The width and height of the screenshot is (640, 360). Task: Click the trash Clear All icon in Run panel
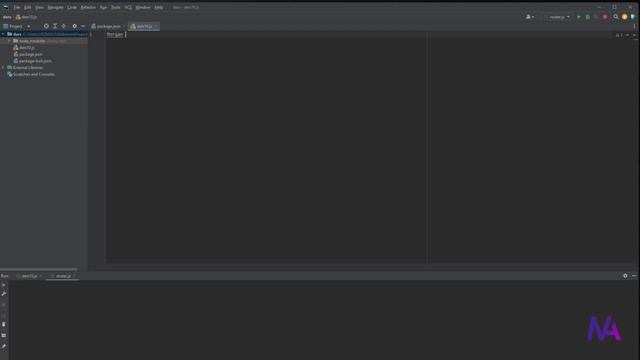(4, 324)
